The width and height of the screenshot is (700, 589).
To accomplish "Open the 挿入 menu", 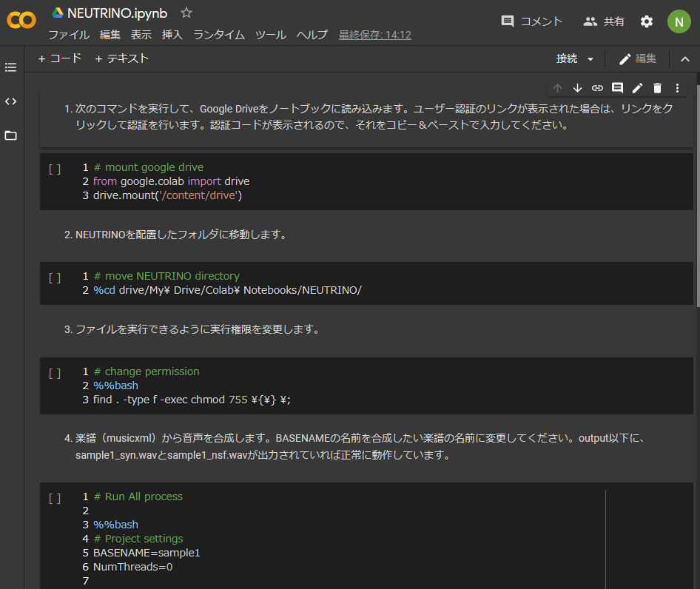I will pos(172,35).
